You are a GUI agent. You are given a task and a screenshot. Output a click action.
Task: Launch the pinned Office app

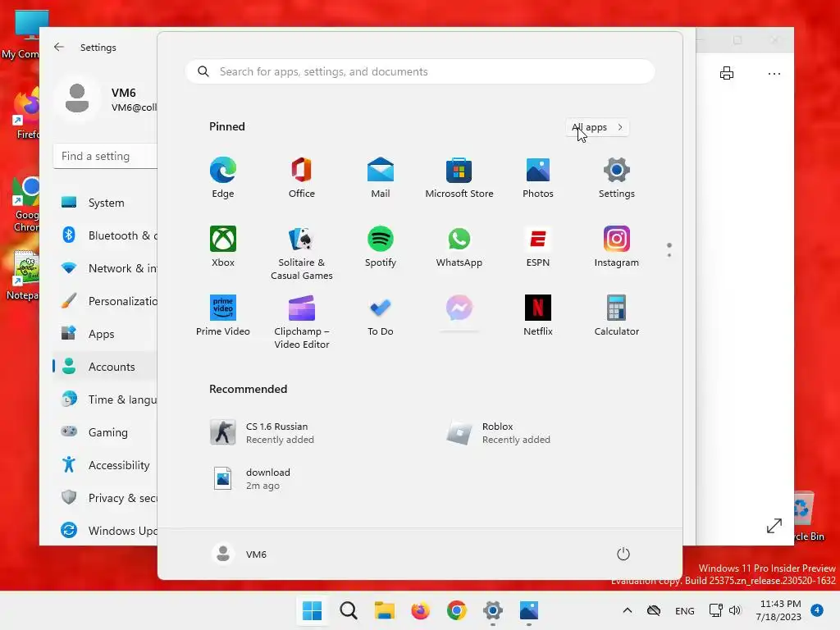pos(302,177)
